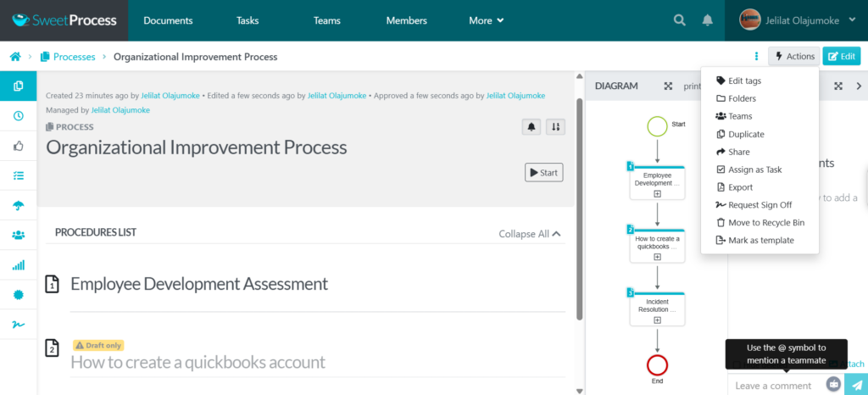Click the End circle in the diagram

pyautogui.click(x=657, y=365)
